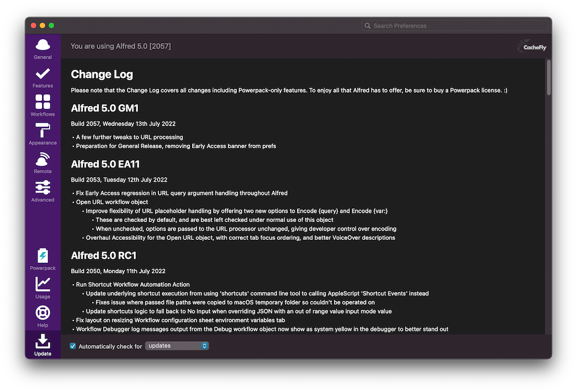577x392 pixels.
Task: Click 'Build 2053, Tuesday 12th July 2022'
Action: point(119,179)
